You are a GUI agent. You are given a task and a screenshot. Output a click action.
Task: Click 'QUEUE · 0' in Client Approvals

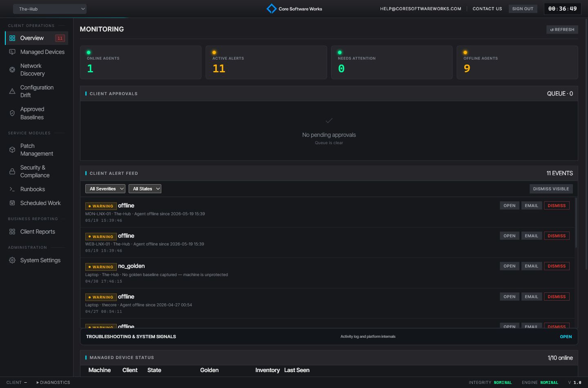560,94
